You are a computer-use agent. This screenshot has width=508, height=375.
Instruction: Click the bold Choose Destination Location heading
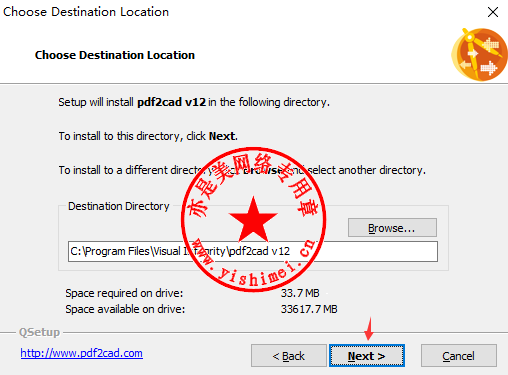click(115, 55)
